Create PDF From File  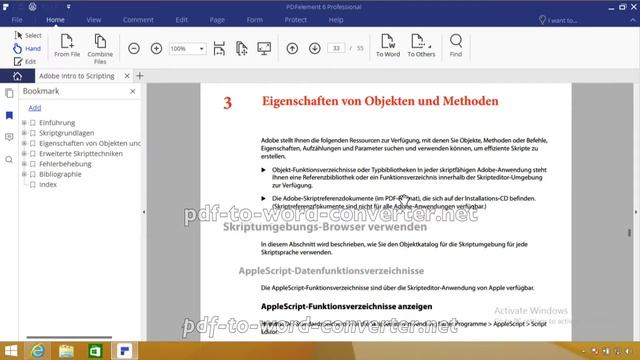67,45
